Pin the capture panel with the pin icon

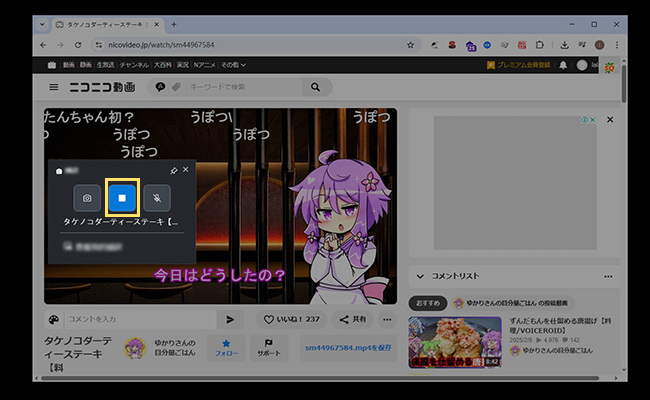click(174, 170)
